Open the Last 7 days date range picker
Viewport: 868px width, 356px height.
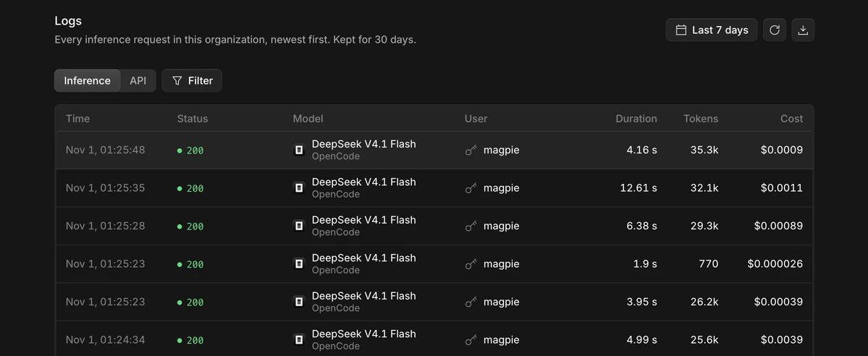(712, 30)
